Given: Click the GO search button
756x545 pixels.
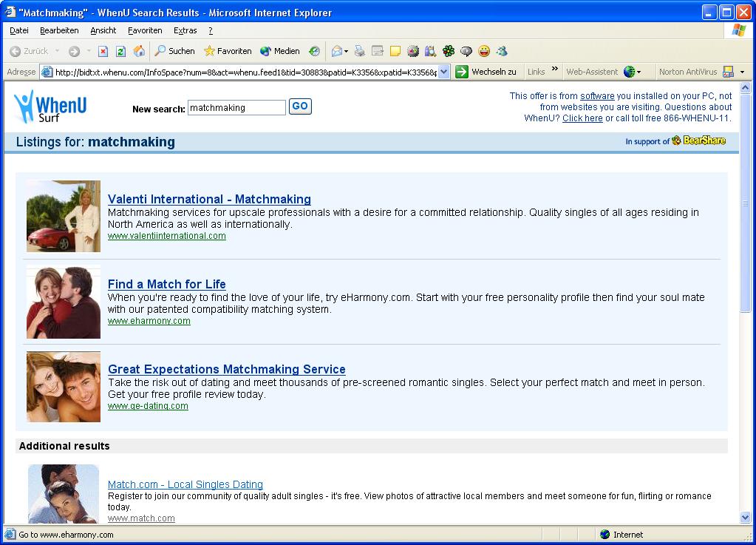Looking at the screenshot, I should (x=300, y=106).
